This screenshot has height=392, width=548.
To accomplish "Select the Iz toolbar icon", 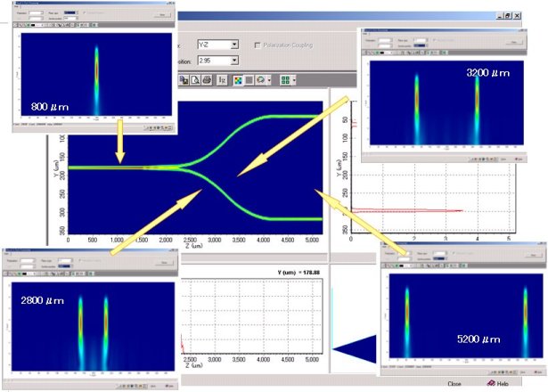I will (x=222, y=79).
